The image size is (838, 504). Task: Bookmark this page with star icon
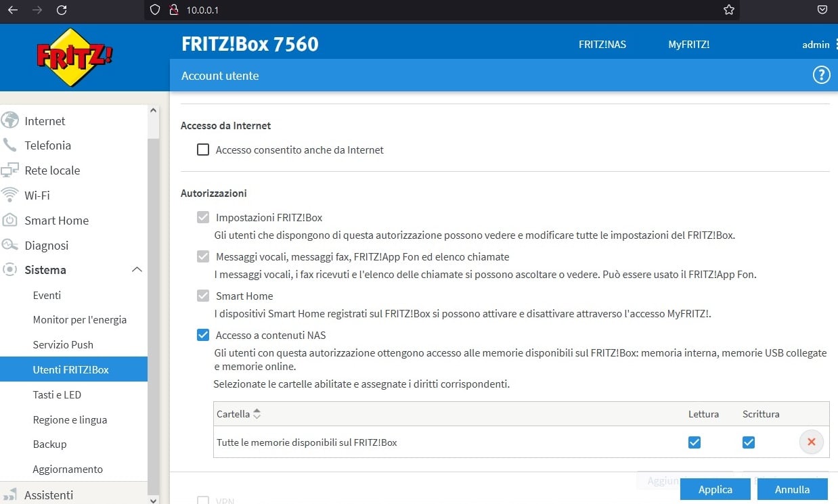point(729,10)
